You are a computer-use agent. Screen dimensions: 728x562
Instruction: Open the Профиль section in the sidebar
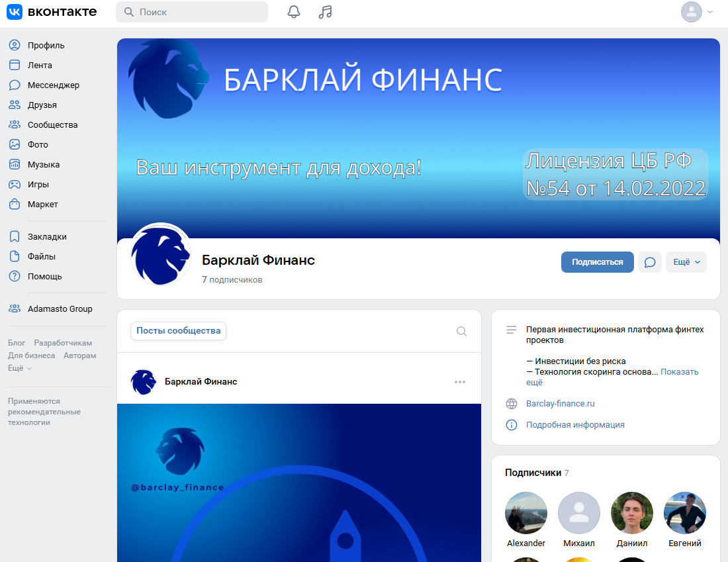pyautogui.click(x=44, y=45)
